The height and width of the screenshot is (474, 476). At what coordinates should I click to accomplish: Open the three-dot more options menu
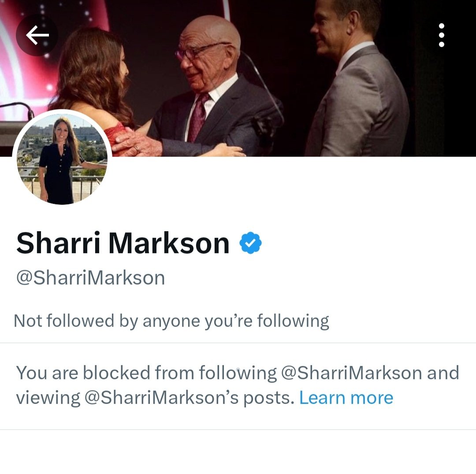(442, 35)
